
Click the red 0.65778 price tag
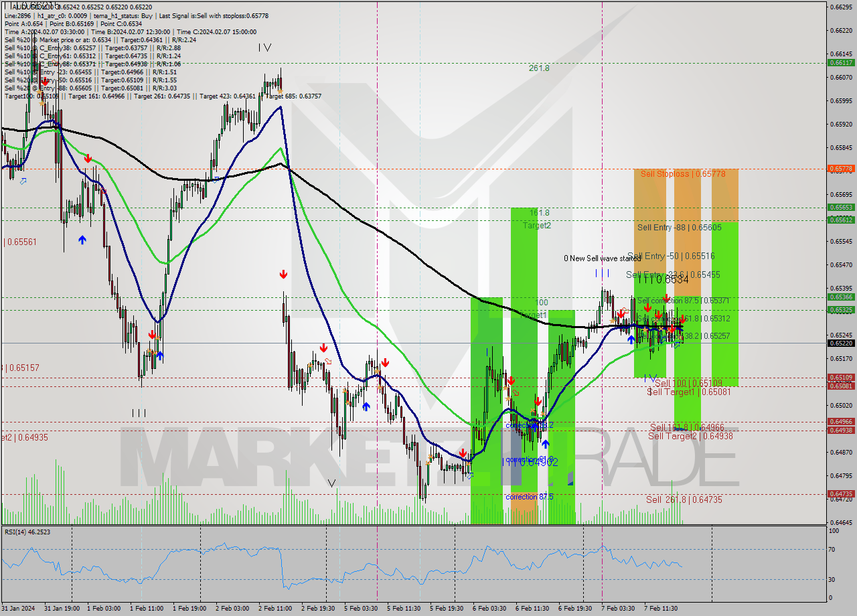point(841,169)
